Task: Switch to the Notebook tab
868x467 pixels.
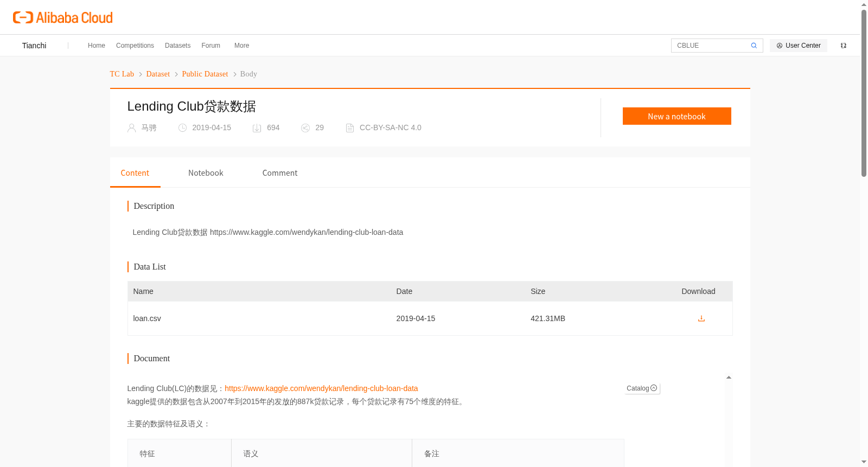Action: coord(206,173)
